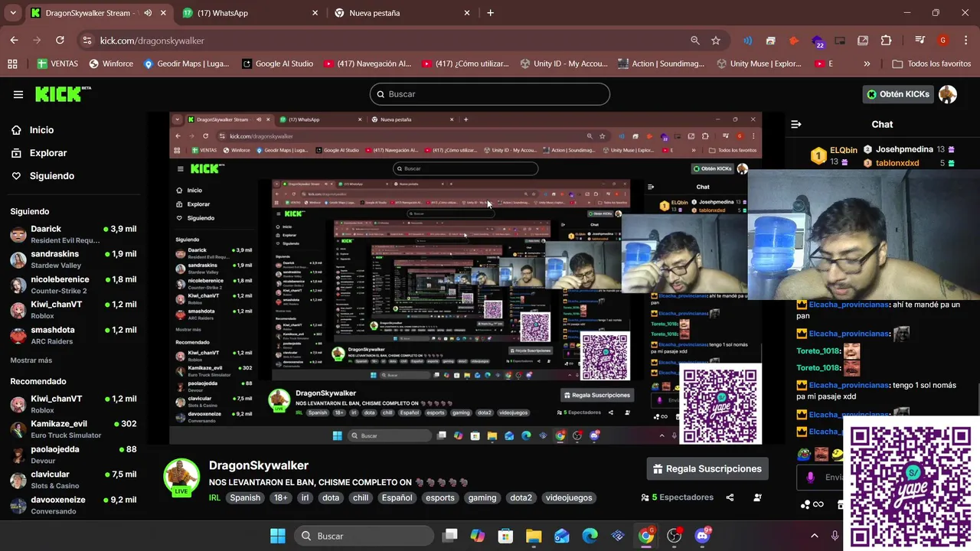
Task: Open the Chrome apps grid icon in the bookmarks bar
Action: 12,64
